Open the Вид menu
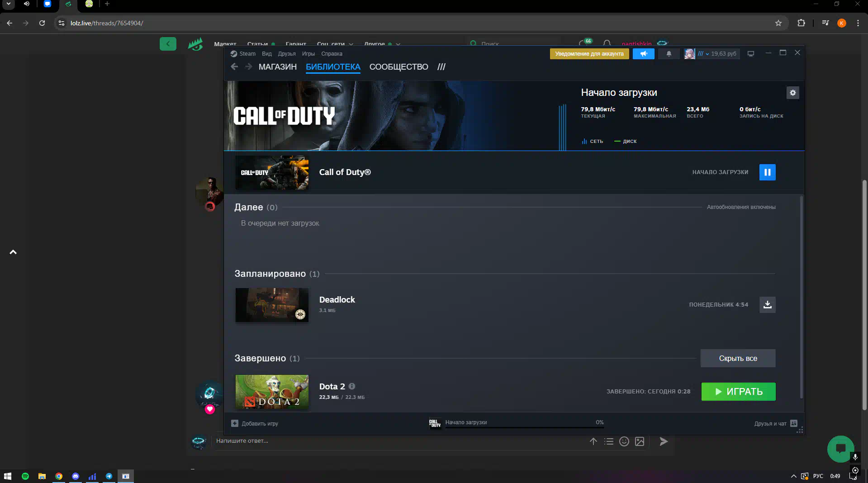Screen dimensions: 868x483 266,53
